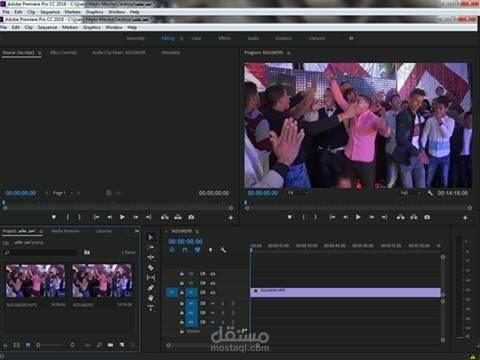Open Program monitor panel menu
480x360 pixels.
289,53
